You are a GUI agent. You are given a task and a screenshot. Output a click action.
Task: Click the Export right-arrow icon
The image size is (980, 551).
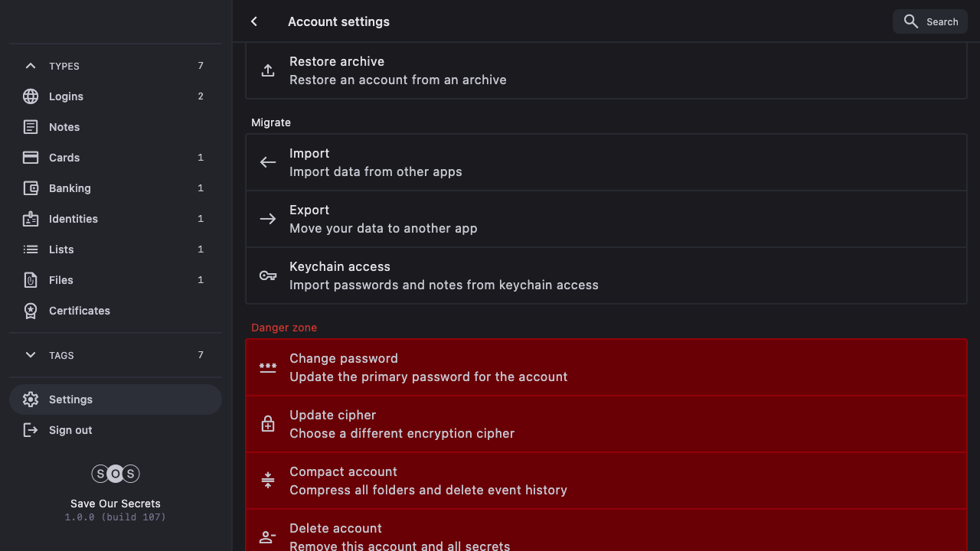pos(268,219)
